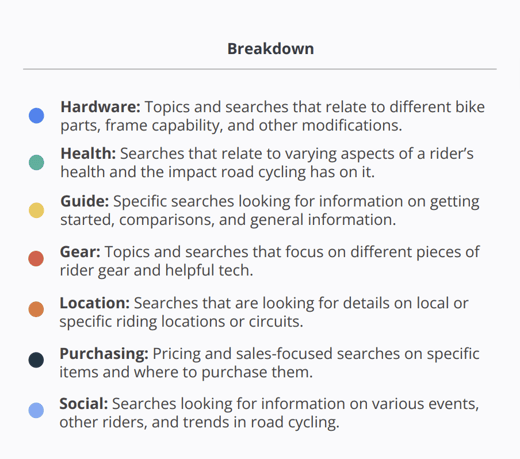Select the bold Health label

88,154
